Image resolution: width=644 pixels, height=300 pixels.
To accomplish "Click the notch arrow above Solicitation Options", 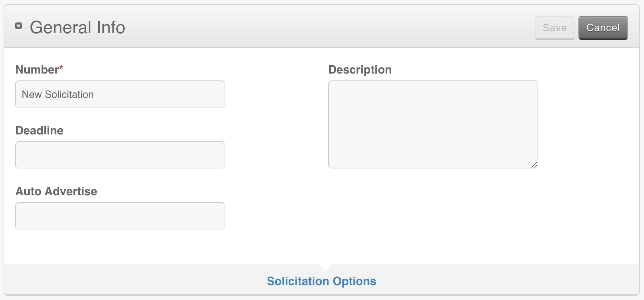I will 324,267.
